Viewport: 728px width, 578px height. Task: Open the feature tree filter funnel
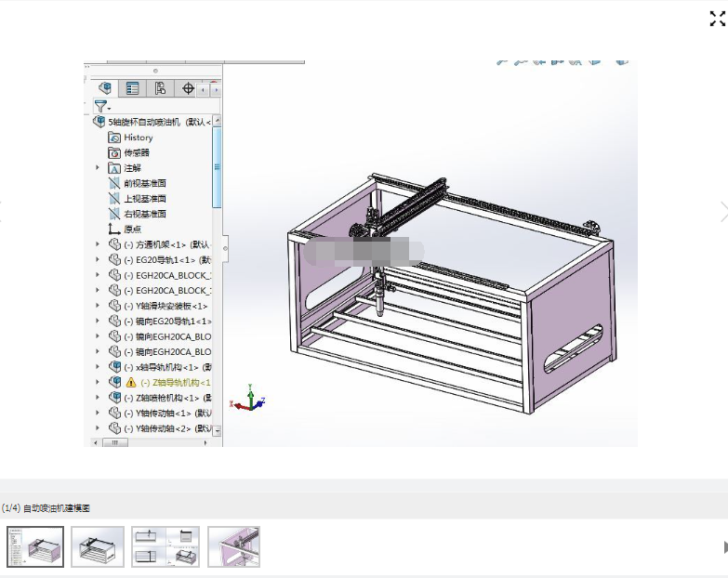tap(101, 106)
